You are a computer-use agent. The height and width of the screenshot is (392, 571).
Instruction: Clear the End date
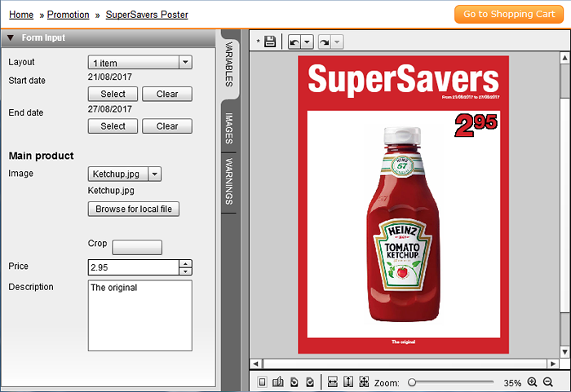(x=167, y=126)
